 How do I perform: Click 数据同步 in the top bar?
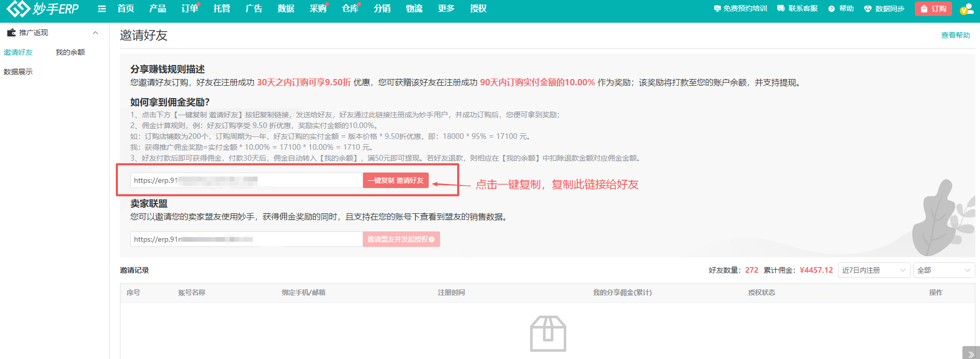click(x=884, y=9)
